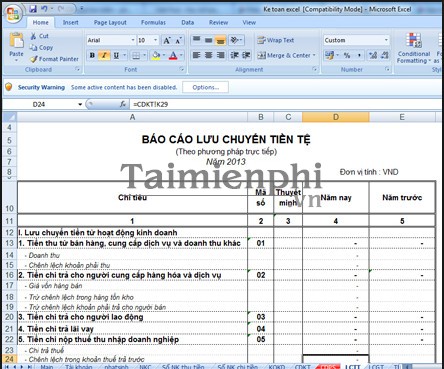The image size is (444, 369).
Task: Click Increase Decimal icon
Action: tap(373, 55)
